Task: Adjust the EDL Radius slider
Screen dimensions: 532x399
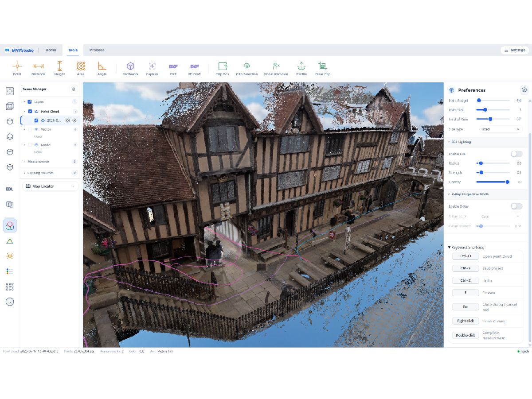Action: click(493, 163)
